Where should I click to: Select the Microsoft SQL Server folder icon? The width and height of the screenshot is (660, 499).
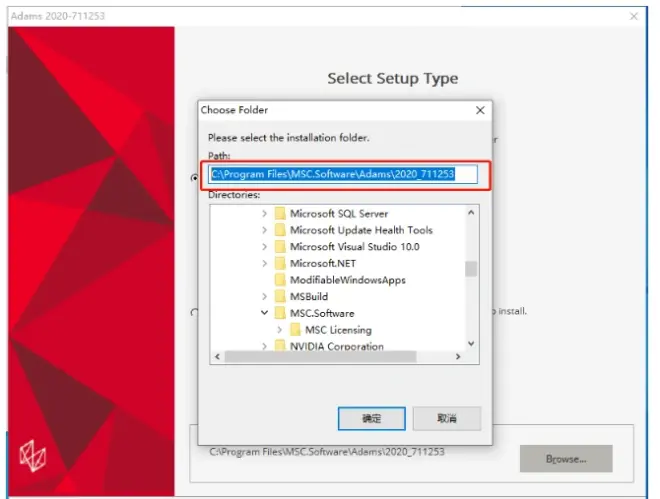[x=280, y=213]
